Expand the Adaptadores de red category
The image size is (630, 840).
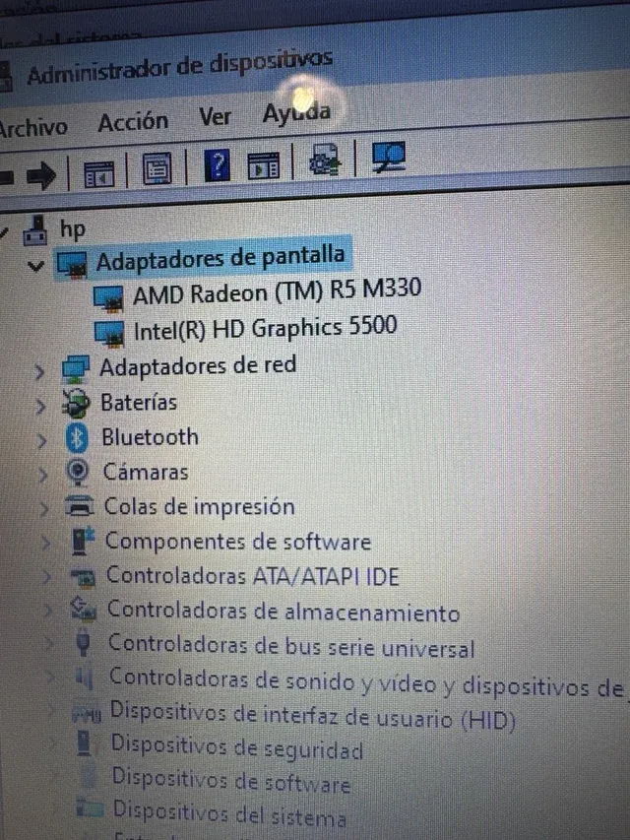(39, 370)
